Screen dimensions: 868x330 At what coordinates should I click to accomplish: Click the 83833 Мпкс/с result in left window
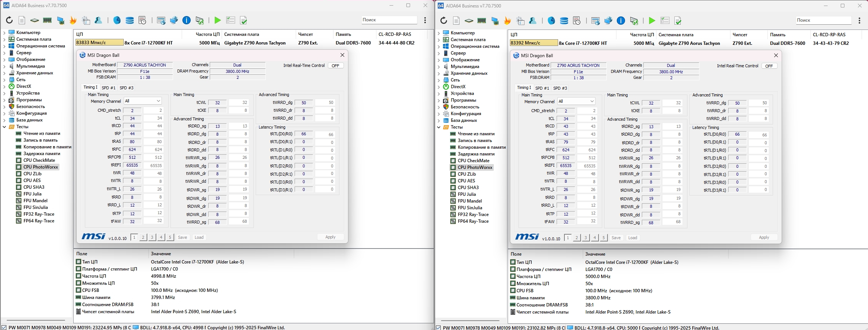point(99,43)
